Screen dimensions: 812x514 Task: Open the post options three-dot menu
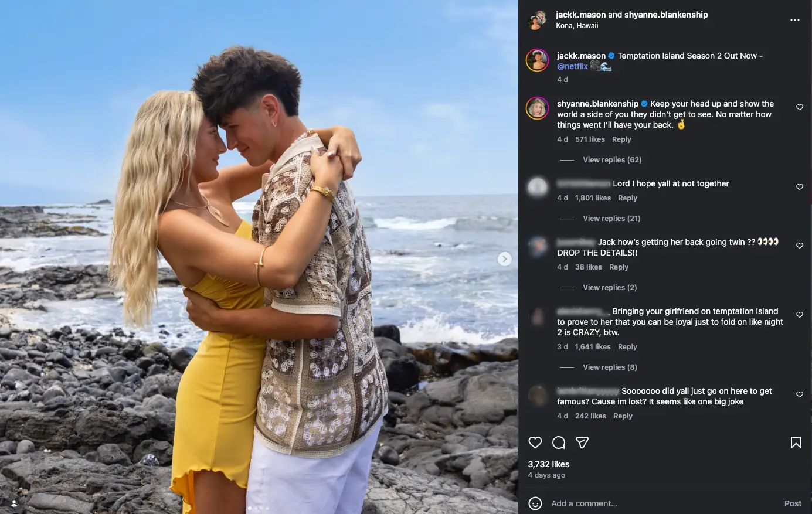795,19
